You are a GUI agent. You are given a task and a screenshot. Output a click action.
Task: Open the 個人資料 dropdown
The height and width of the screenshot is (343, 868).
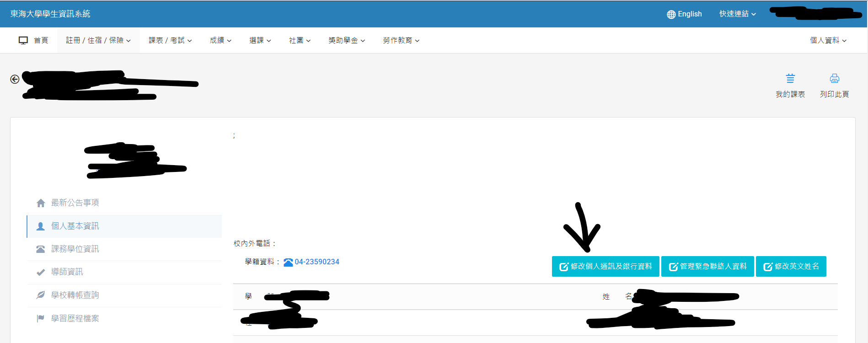828,40
